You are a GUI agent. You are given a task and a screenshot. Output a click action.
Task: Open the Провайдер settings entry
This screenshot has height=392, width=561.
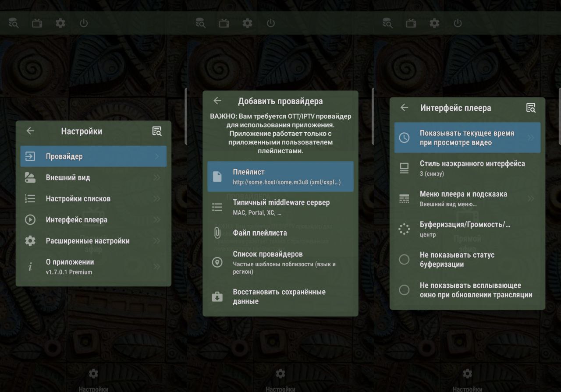pos(93,156)
